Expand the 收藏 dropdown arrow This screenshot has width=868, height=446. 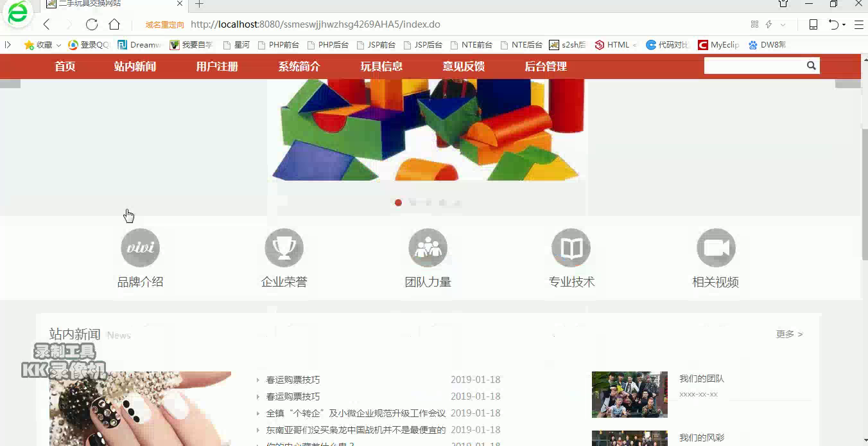(58, 45)
